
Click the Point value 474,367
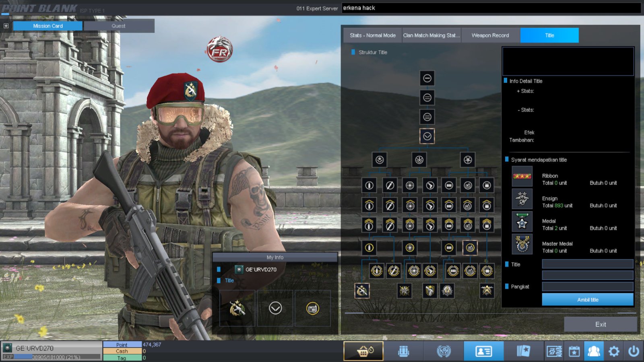[152, 345]
